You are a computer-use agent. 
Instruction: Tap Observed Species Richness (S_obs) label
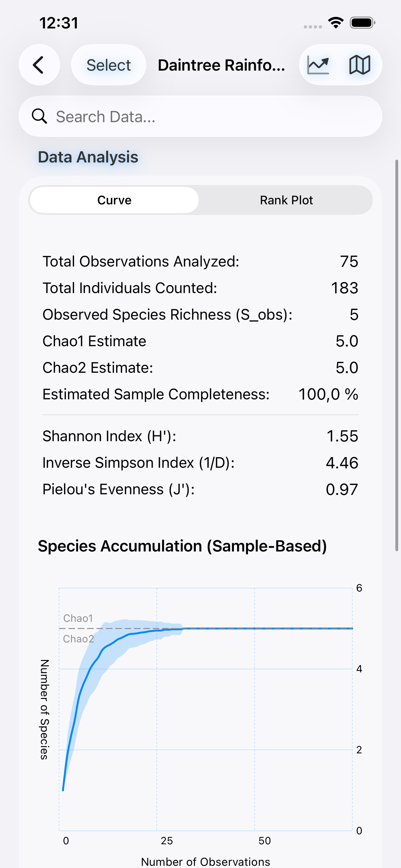point(167,315)
